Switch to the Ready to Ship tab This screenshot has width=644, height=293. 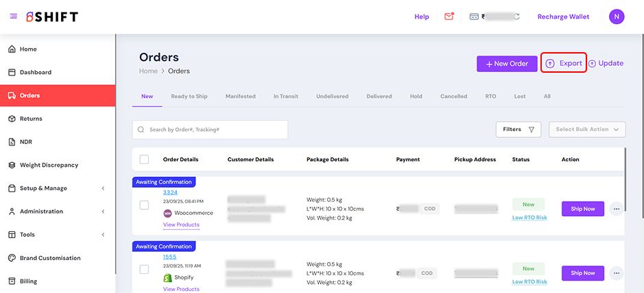click(189, 97)
